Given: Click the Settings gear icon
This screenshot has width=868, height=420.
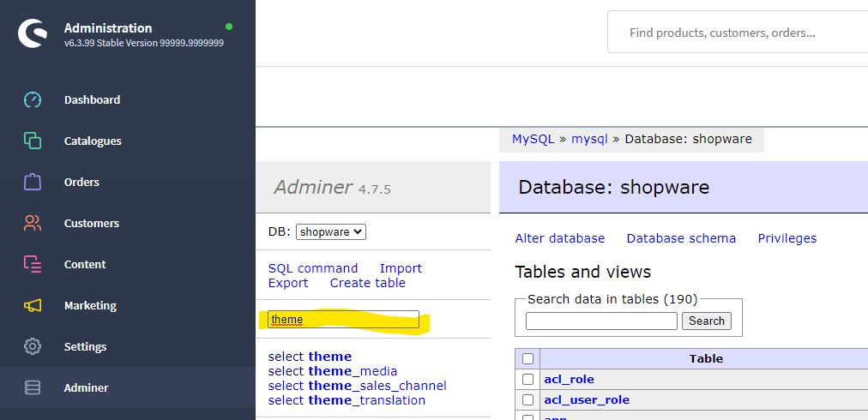Looking at the screenshot, I should pos(33,347).
